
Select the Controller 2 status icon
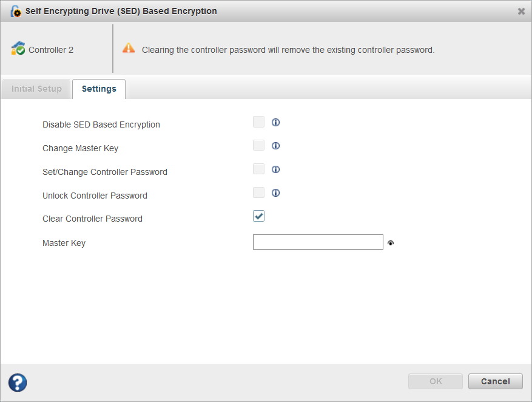tap(18, 49)
